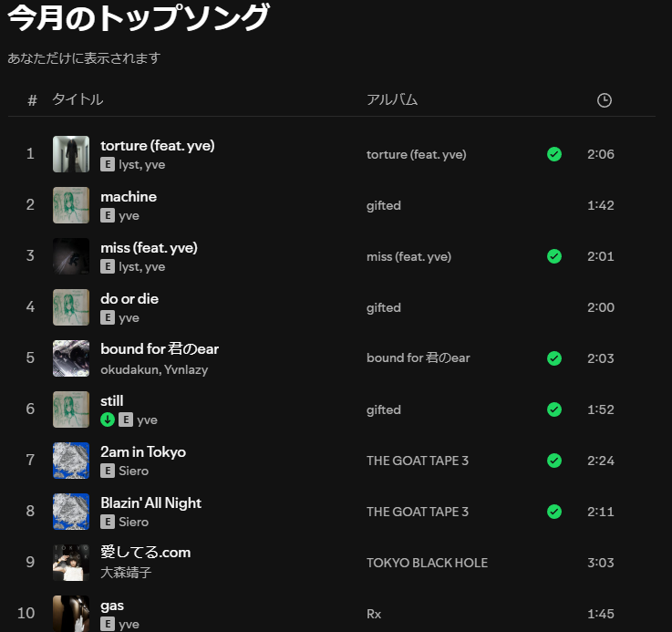Click duration 2:24 in 2am in Tokyo row
The height and width of the screenshot is (632, 672).
[601, 461]
